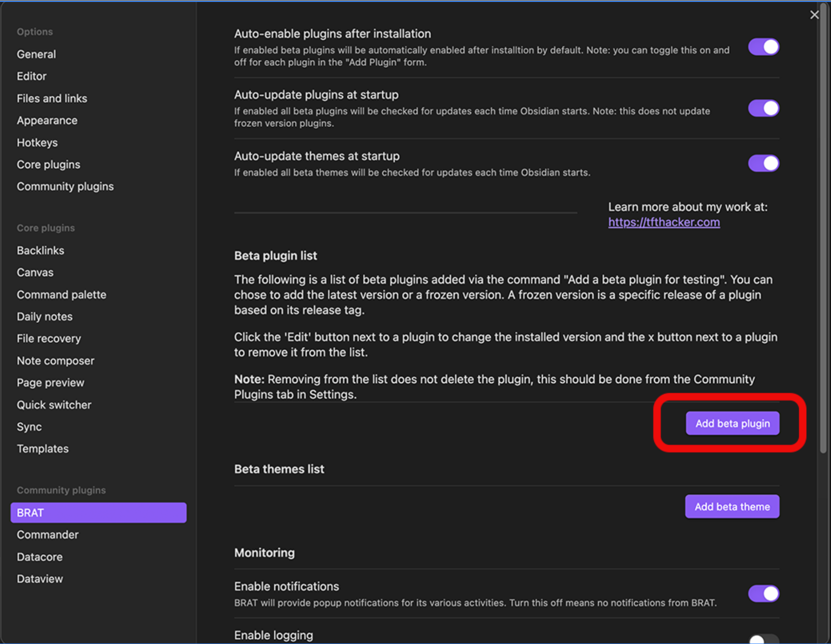
Task: Open the tfthacker.com link
Action: coord(664,222)
